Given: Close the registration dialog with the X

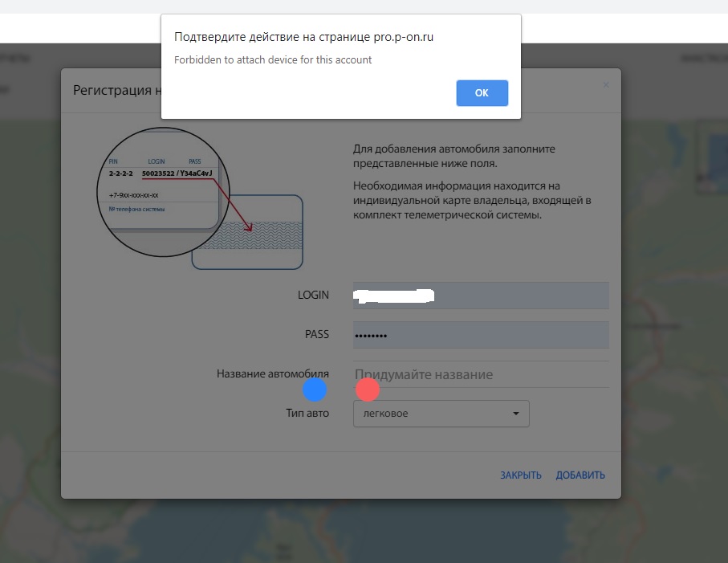Looking at the screenshot, I should pos(606,84).
